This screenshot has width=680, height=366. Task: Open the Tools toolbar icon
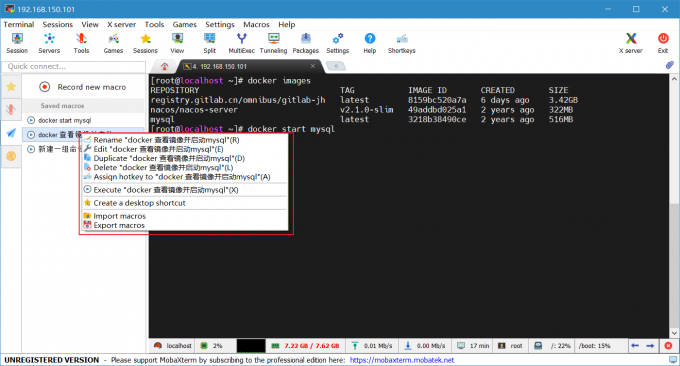click(81, 43)
